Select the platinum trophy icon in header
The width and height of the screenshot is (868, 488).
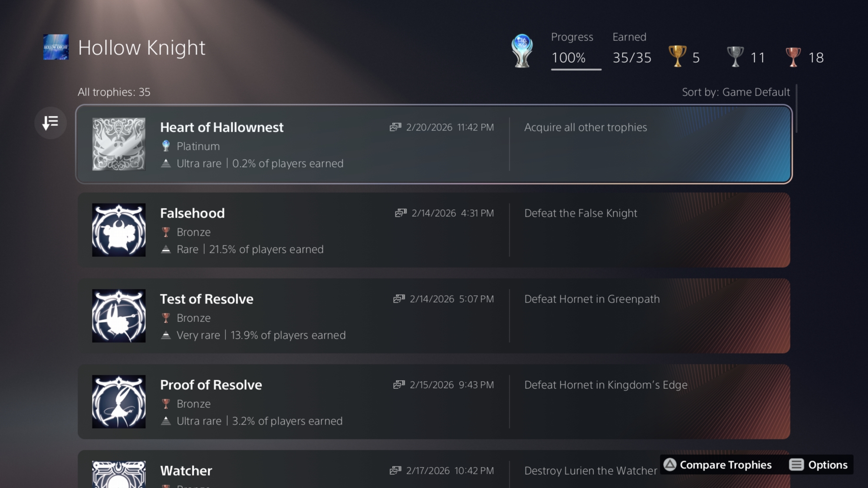522,51
